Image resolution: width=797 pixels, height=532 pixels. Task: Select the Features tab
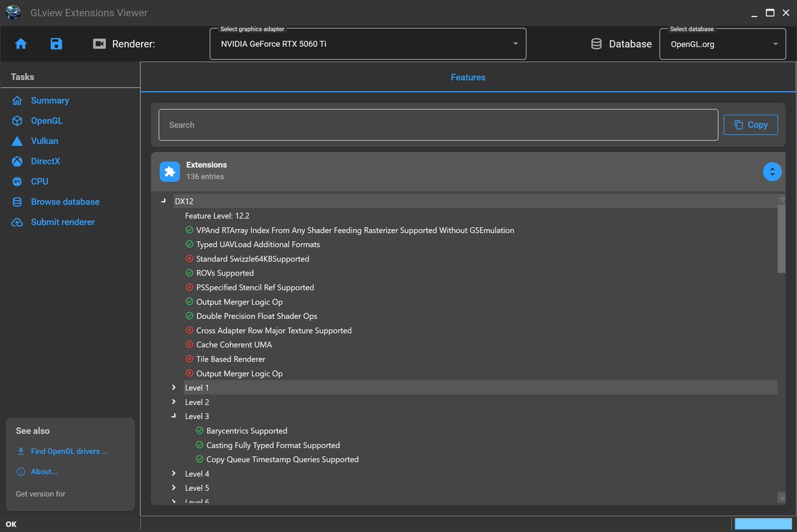click(468, 77)
